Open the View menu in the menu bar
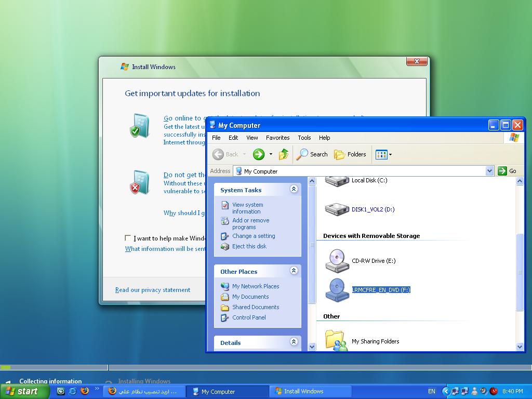The image size is (532, 399). click(252, 138)
